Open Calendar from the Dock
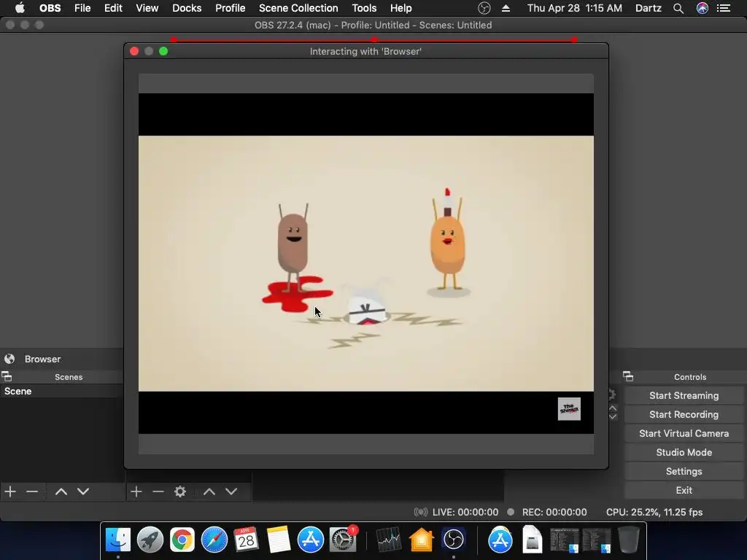Image resolution: width=747 pixels, height=560 pixels. (247, 540)
